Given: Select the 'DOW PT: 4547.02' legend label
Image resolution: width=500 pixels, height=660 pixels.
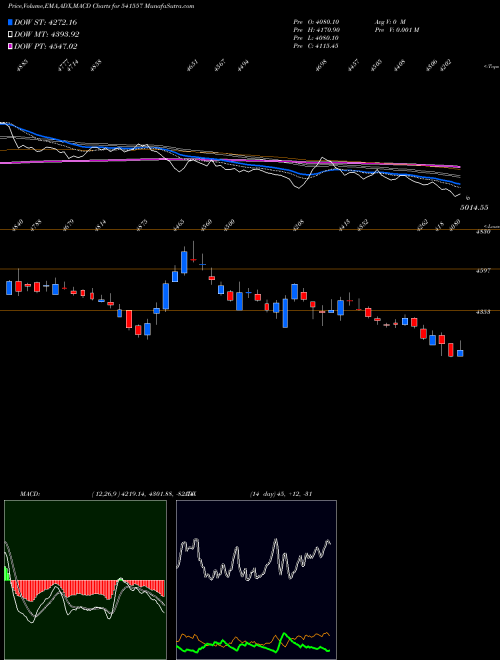Looking at the screenshot, I should 45,47.
